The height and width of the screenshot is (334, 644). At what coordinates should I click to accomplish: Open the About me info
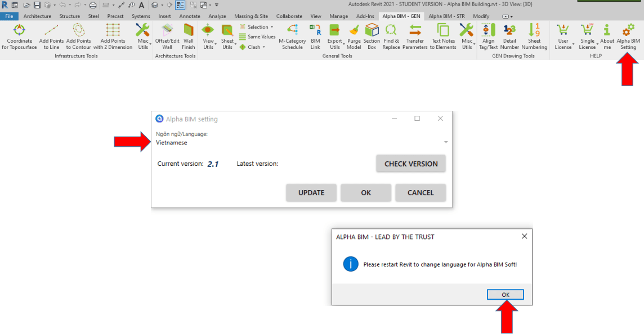pos(607,37)
